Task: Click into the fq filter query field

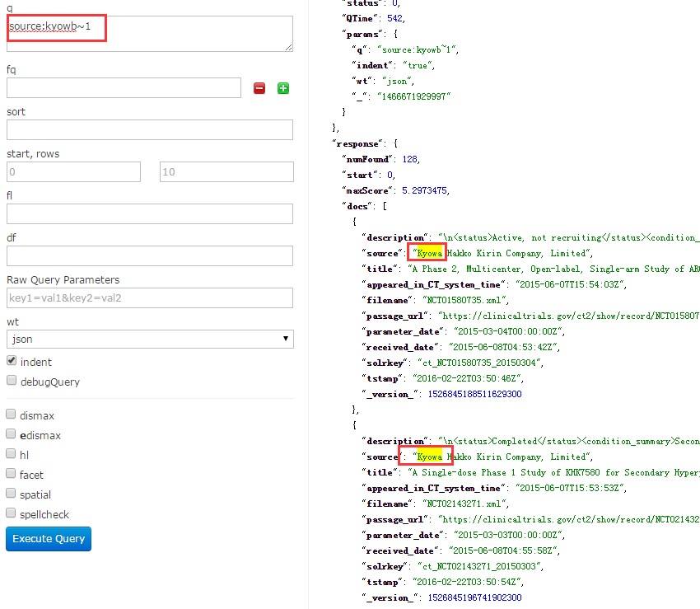Action: pos(124,87)
